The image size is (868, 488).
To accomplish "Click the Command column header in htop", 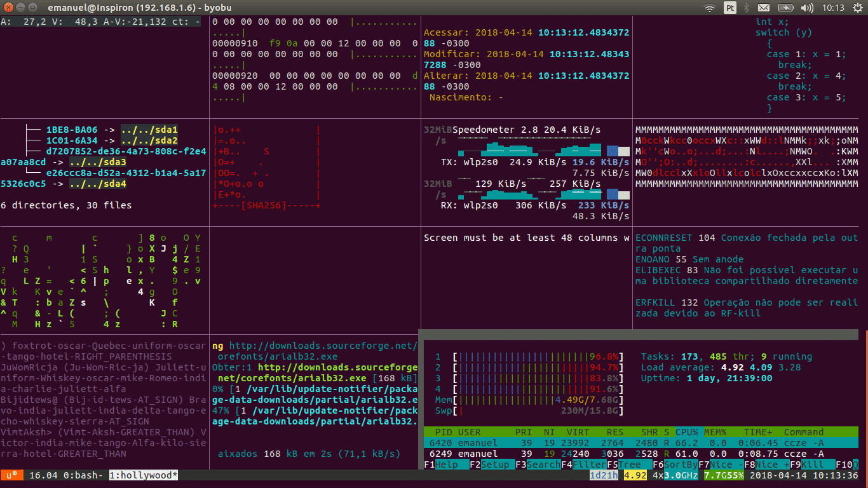I will click(x=804, y=432).
